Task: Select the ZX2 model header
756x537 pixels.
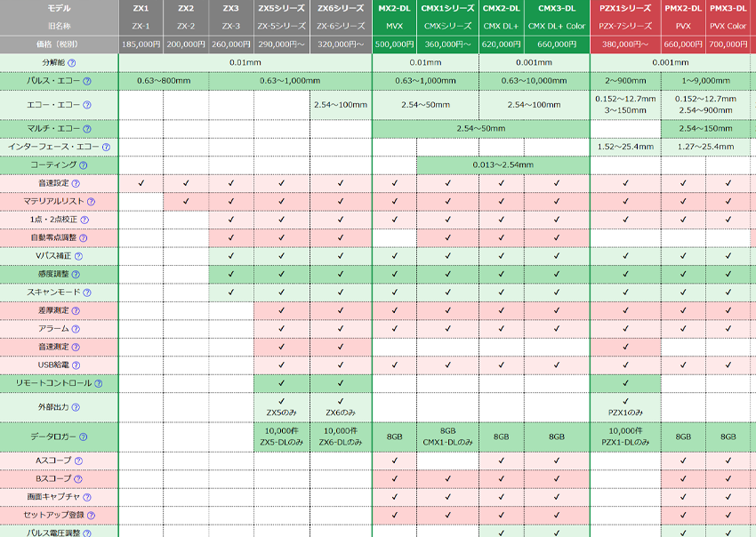Action: [x=186, y=8]
